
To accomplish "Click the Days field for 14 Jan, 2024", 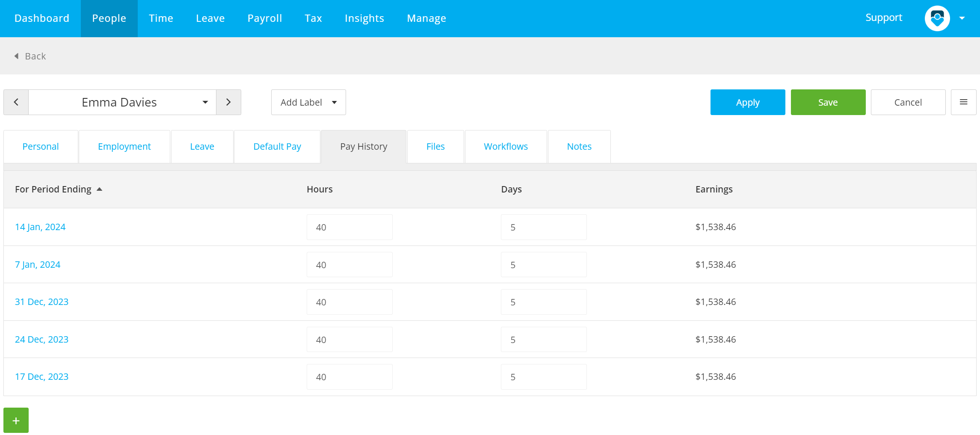I will click(x=544, y=227).
